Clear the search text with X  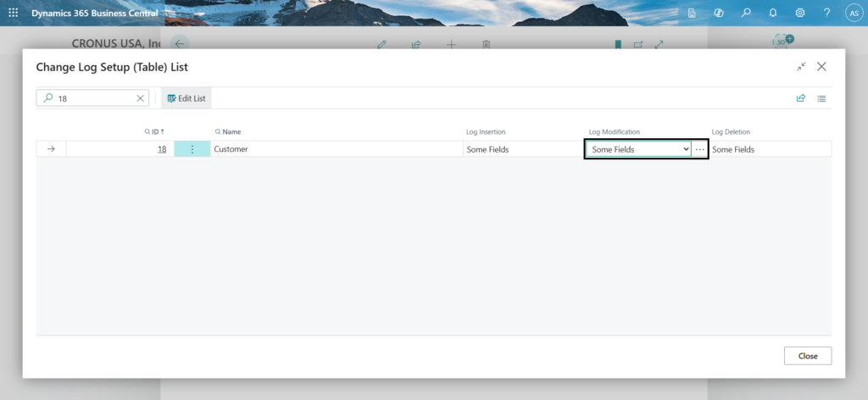140,98
